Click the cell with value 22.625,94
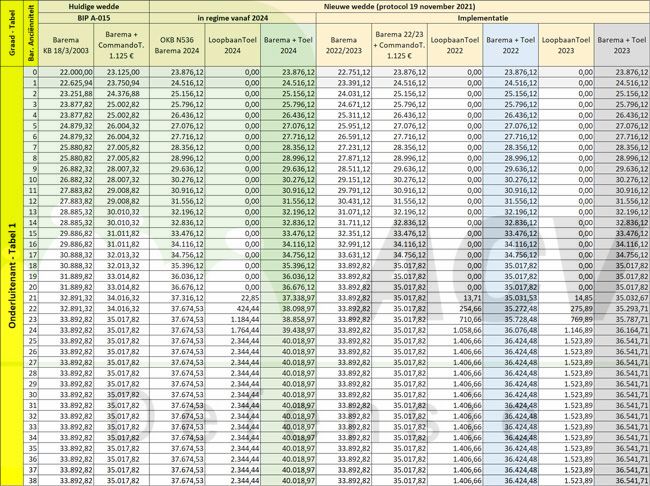 coord(66,83)
